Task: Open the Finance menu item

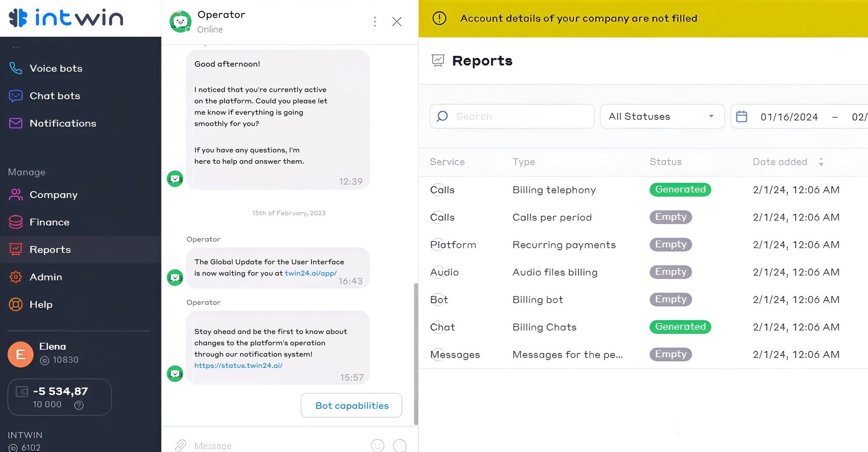Action: coord(49,222)
